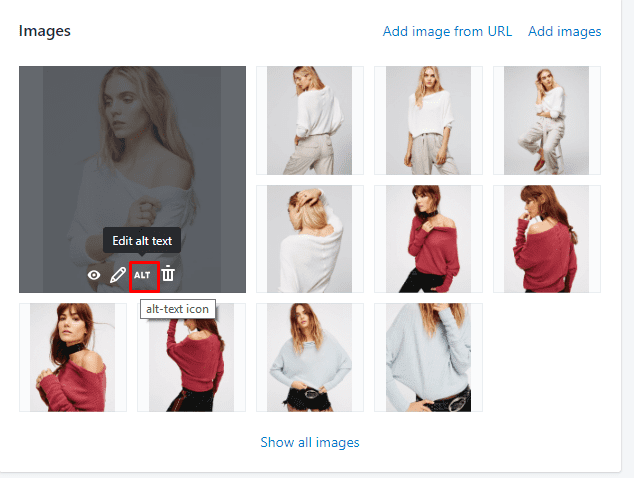
Task: Select light blue sweater close-up with belt
Action: coord(428,357)
